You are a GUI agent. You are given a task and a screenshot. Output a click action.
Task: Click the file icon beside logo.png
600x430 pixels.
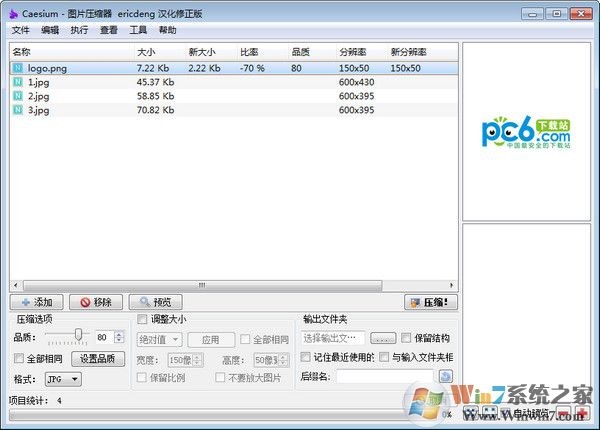click(18, 68)
